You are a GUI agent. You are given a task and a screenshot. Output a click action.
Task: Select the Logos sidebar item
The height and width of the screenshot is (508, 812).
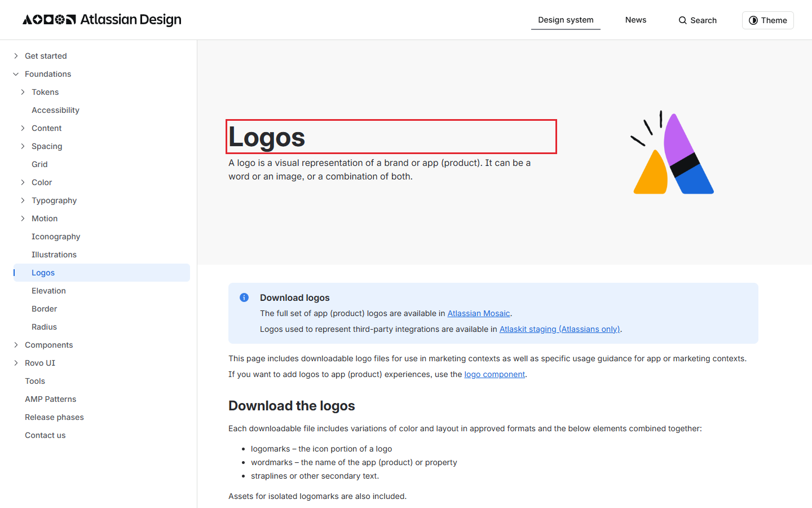101,273
